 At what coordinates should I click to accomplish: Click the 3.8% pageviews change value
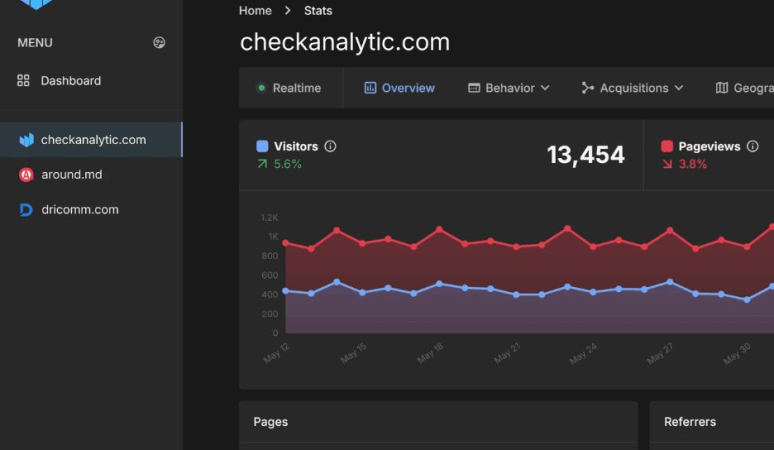(x=693, y=164)
